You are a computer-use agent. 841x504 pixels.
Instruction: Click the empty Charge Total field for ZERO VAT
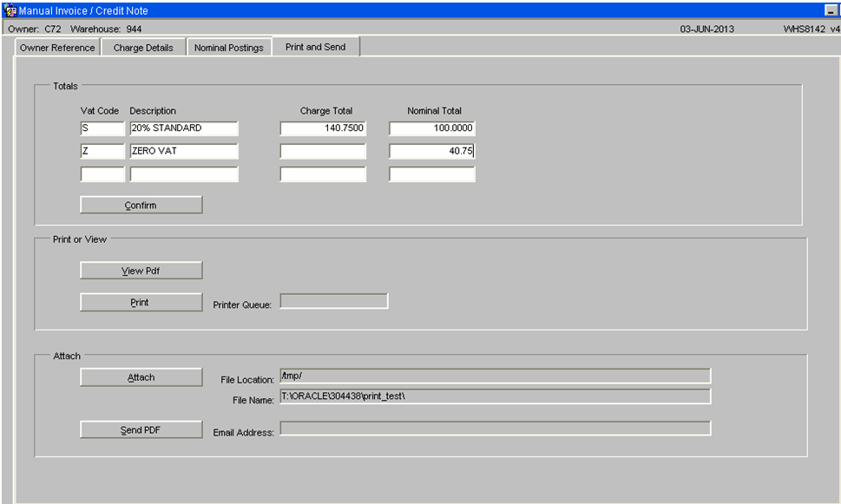(x=323, y=151)
